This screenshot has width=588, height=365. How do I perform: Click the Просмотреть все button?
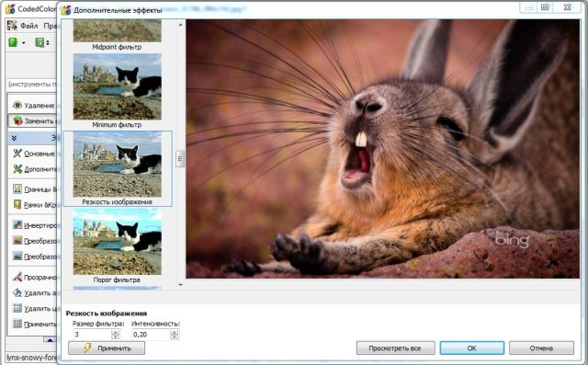(395, 348)
